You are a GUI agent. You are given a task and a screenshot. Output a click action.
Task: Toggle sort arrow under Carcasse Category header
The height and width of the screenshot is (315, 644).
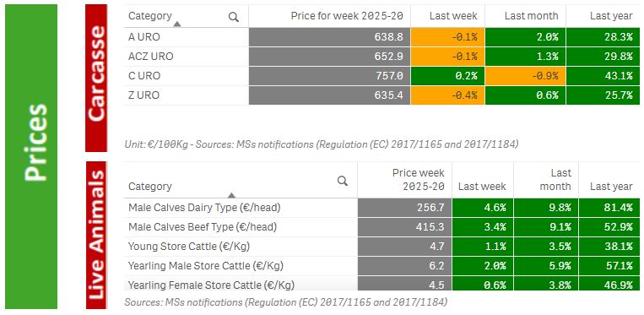[x=177, y=24]
